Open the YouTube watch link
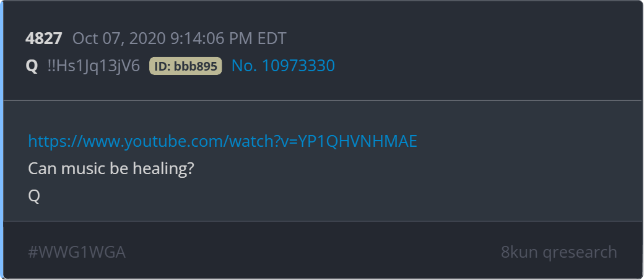Image resolution: width=644 pixels, height=280 pixels. (222, 141)
